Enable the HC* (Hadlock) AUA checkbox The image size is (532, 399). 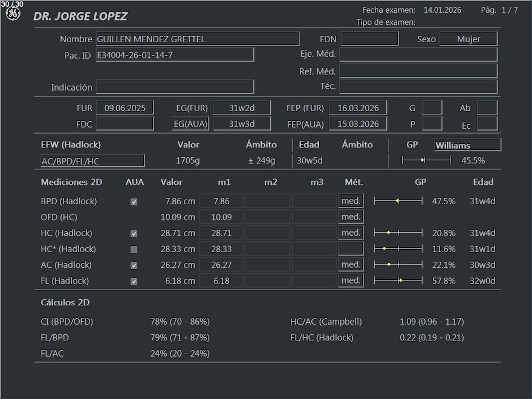pos(134,250)
